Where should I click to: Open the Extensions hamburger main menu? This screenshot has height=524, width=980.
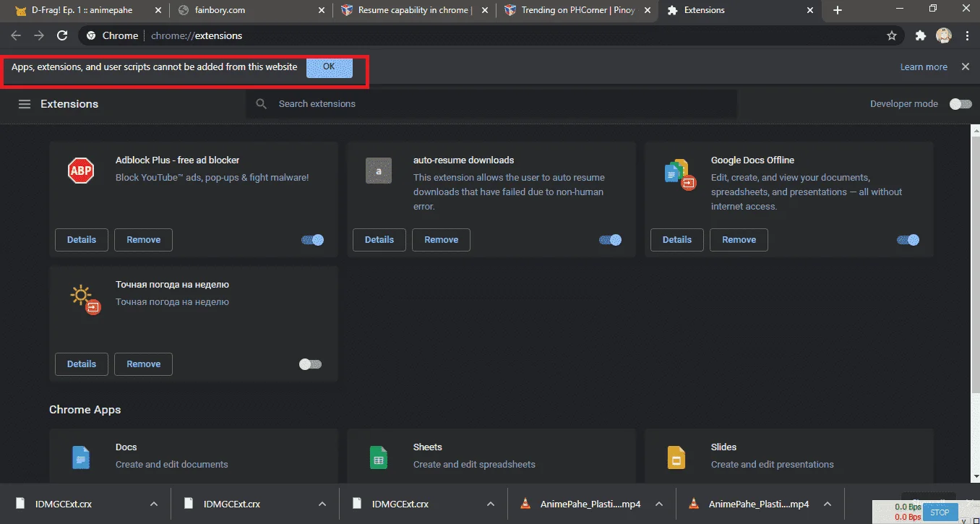pos(25,104)
